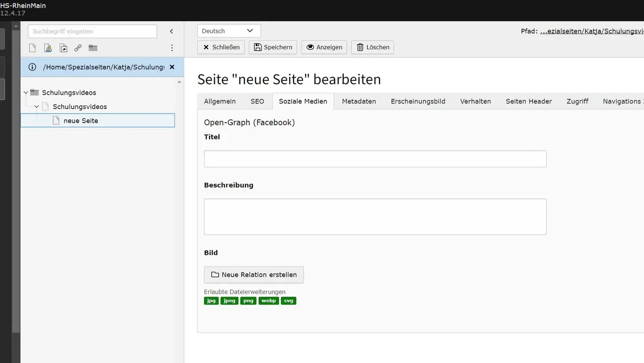
Task: Select the create personalized page icon
Action: coord(47,48)
